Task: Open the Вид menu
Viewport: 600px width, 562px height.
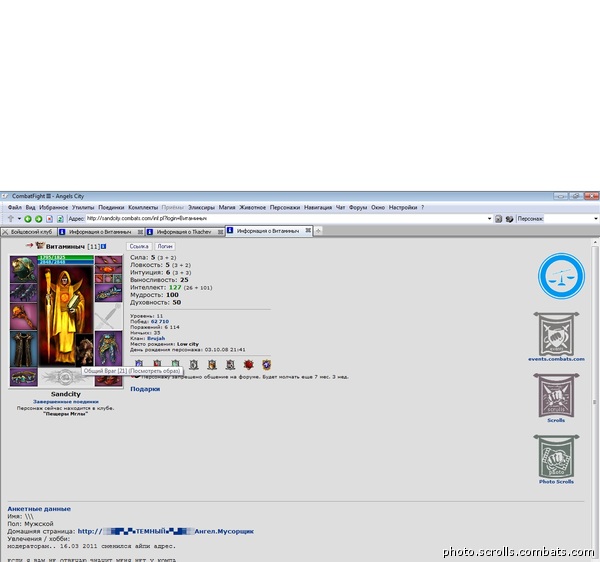Action: pyautogui.click(x=31, y=207)
